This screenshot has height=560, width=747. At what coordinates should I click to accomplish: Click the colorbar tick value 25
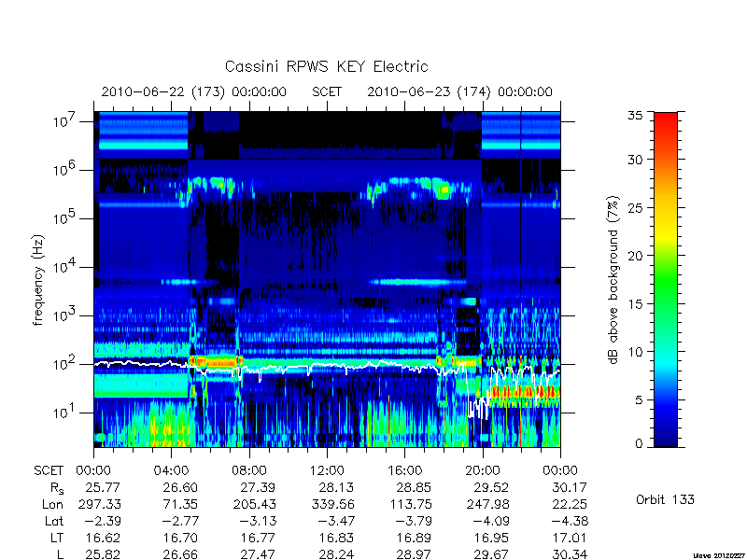pyautogui.click(x=636, y=207)
